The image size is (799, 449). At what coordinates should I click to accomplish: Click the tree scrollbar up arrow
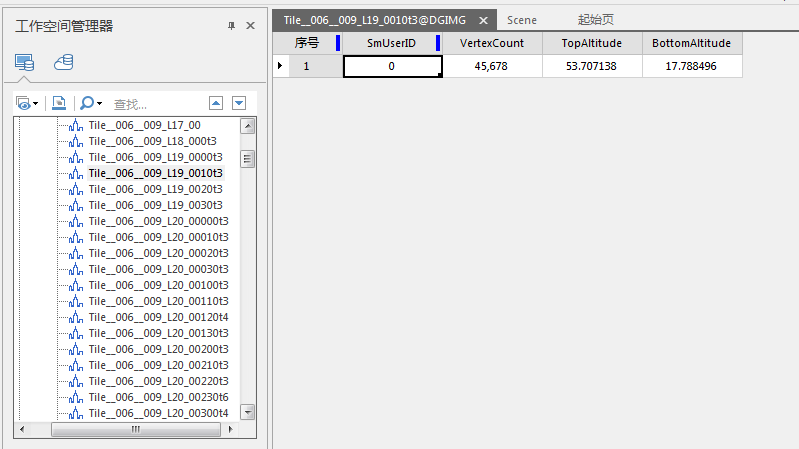(248, 126)
